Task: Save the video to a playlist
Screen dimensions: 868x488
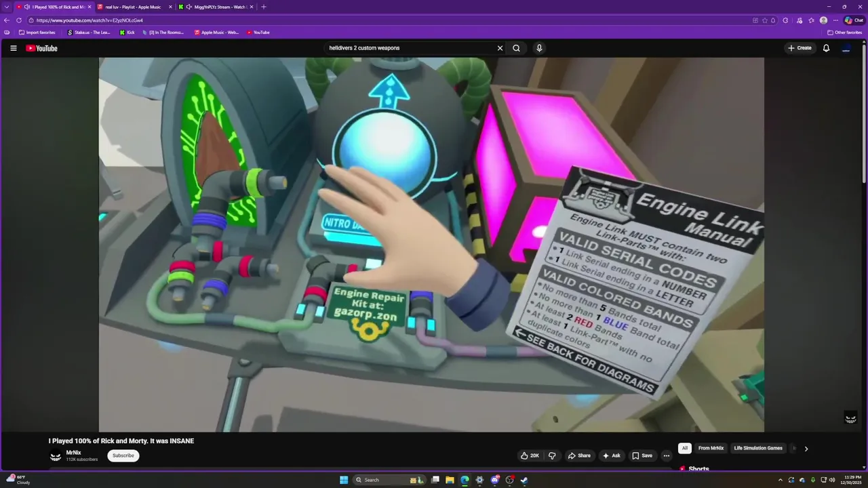Action: pos(642,455)
